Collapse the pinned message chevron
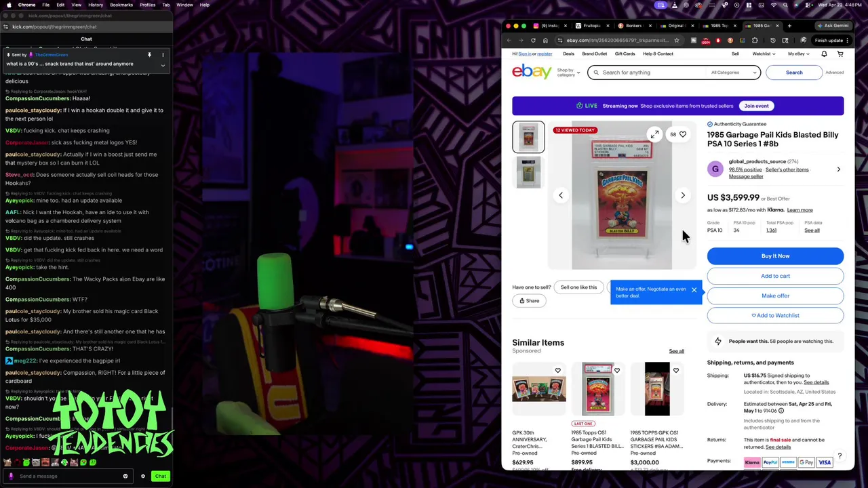Image resolution: width=868 pixels, height=488 pixels. tap(163, 65)
